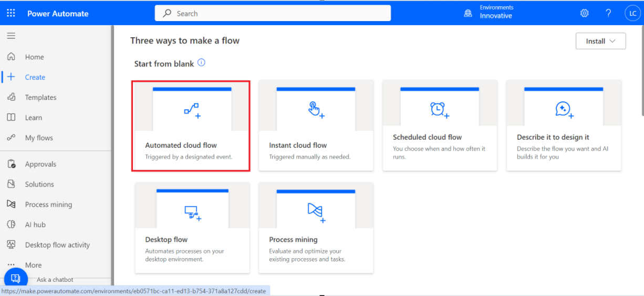644x296 pixels.
Task: Pick the Scheduled cloud flow card
Action: tap(440, 126)
